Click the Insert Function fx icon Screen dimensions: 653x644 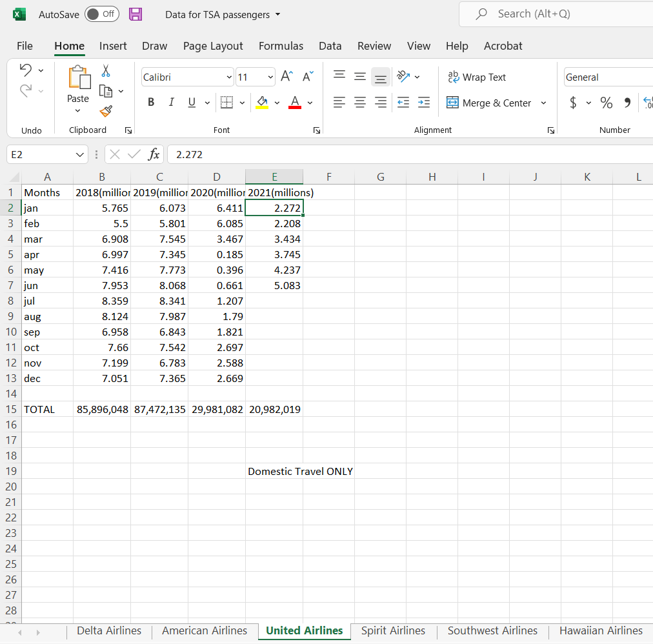(x=154, y=154)
